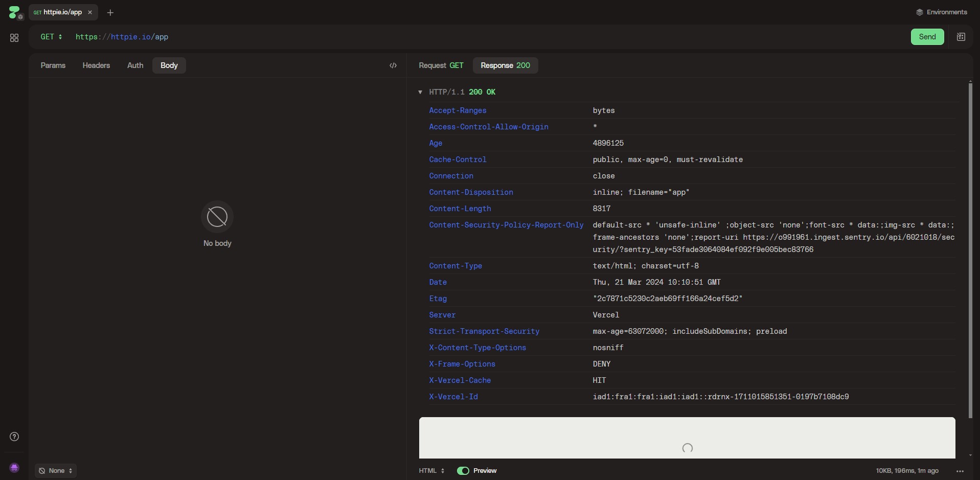Image resolution: width=980 pixels, height=480 pixels.
Task: Click the HTML preview pane
Action: click(x=687, y=438)
